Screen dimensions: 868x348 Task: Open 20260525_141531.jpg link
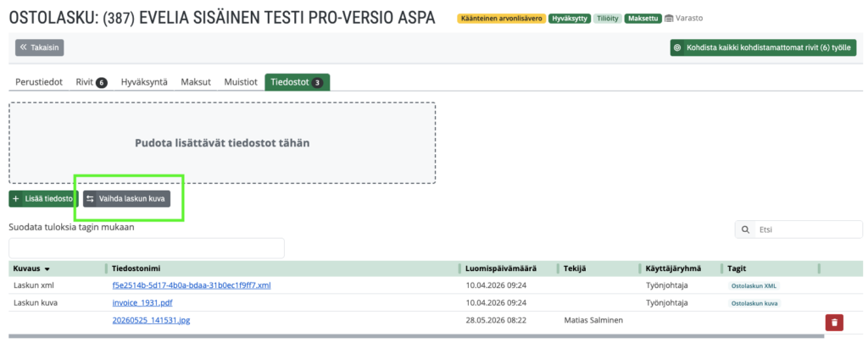click(x=151, y=320)
